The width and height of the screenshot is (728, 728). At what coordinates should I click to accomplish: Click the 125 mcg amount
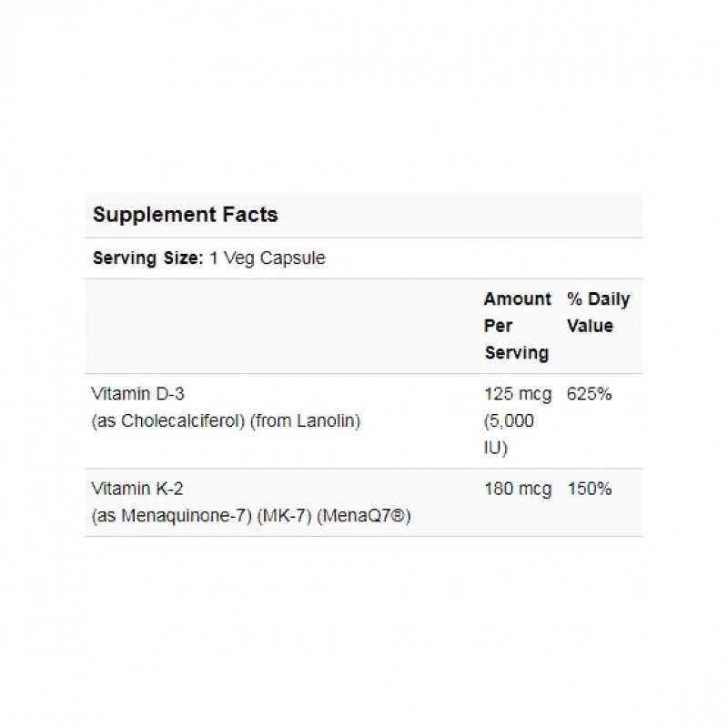(518, 395)
